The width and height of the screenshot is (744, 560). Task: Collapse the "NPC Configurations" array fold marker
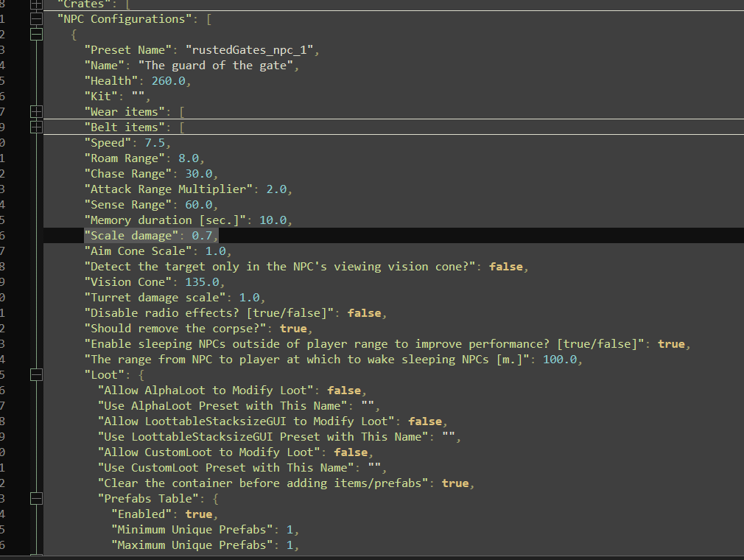(x=35, y=19)
